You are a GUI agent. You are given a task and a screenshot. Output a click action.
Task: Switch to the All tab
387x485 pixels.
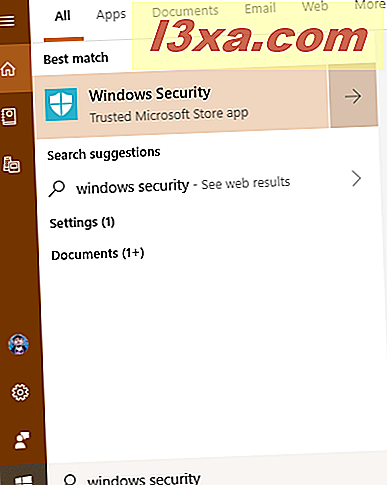63,16
